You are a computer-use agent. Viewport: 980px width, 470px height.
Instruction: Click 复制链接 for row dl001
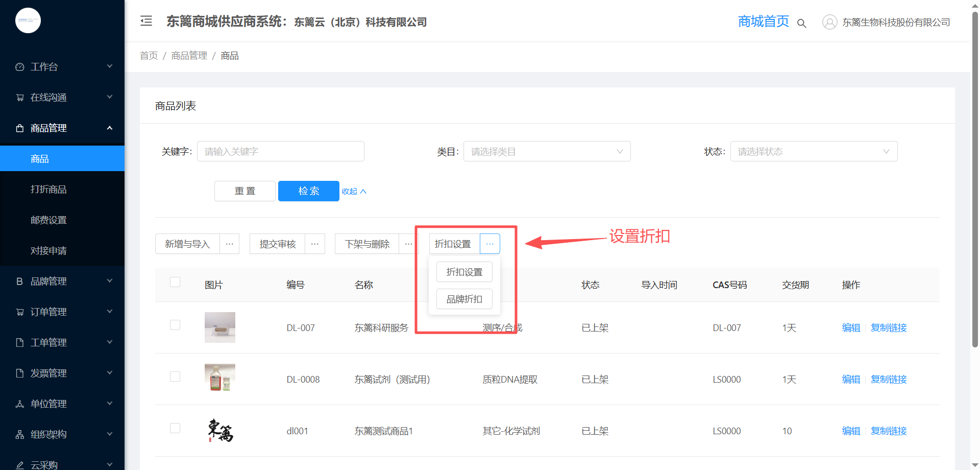[889, 431]
